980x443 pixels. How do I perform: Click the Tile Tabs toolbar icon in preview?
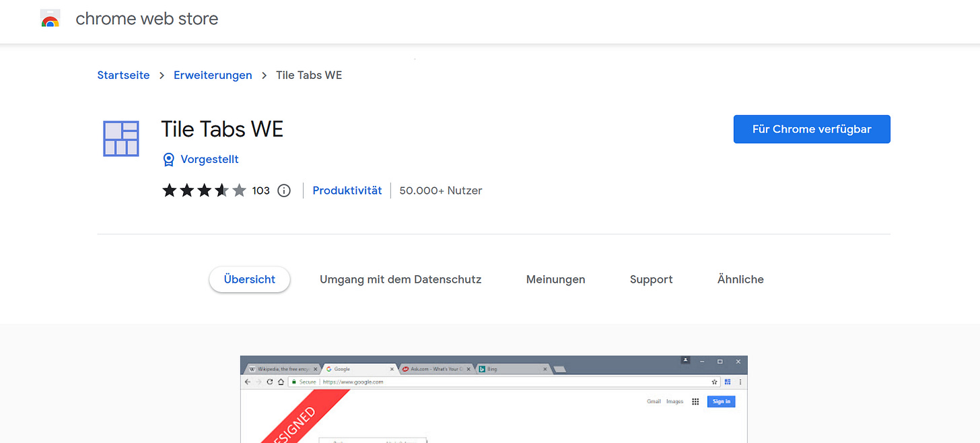[728, 382]
